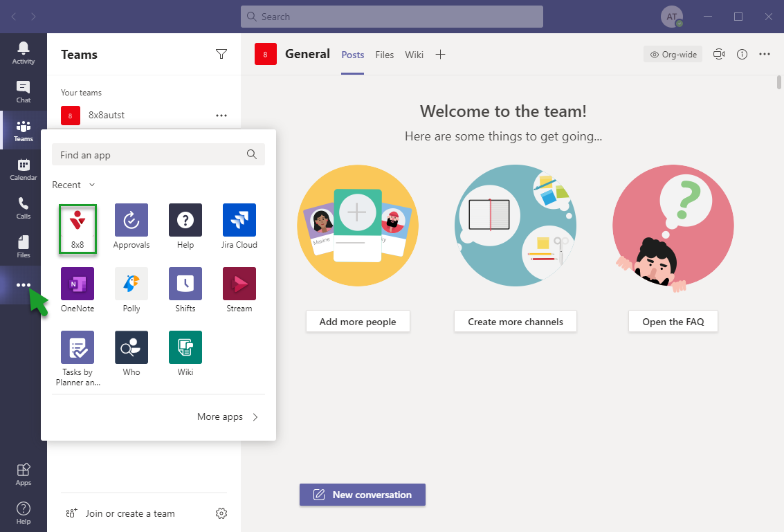
Task: Open the Stream app
Action: coord(239,284)
